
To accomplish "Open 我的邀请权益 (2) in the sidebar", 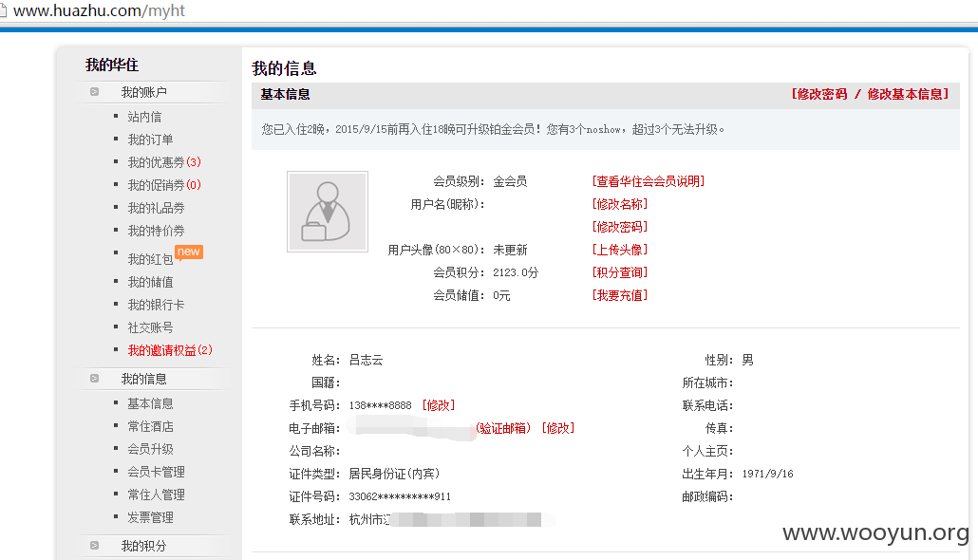I will pos(170,350).
